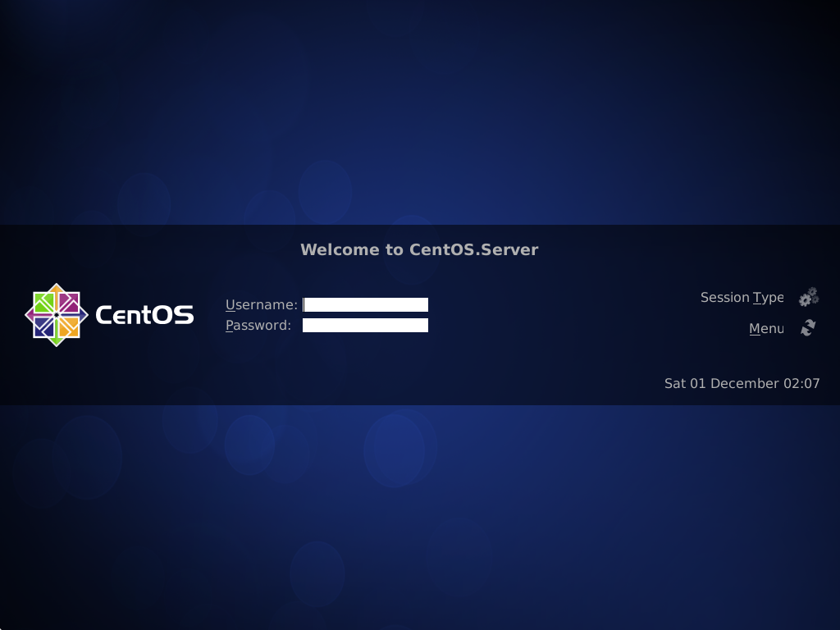
Task: Select Menu in the greeter panel
Action: pyautogui.click(x=765, y=328)
